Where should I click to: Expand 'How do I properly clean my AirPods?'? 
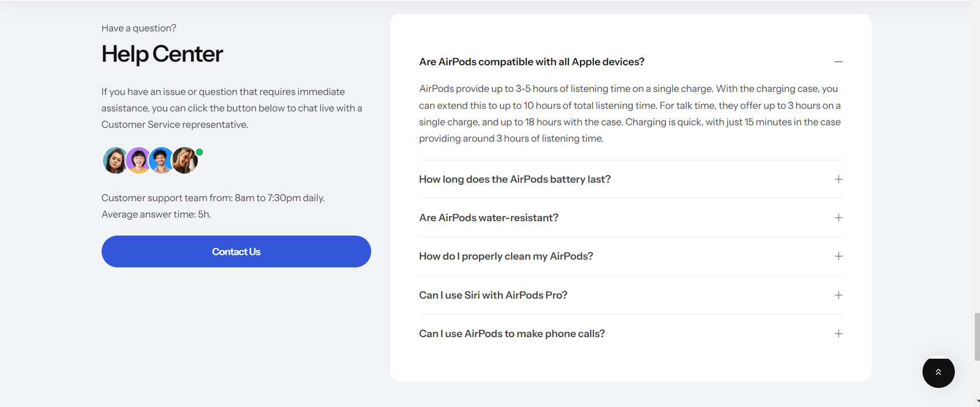tap(631, 256)
